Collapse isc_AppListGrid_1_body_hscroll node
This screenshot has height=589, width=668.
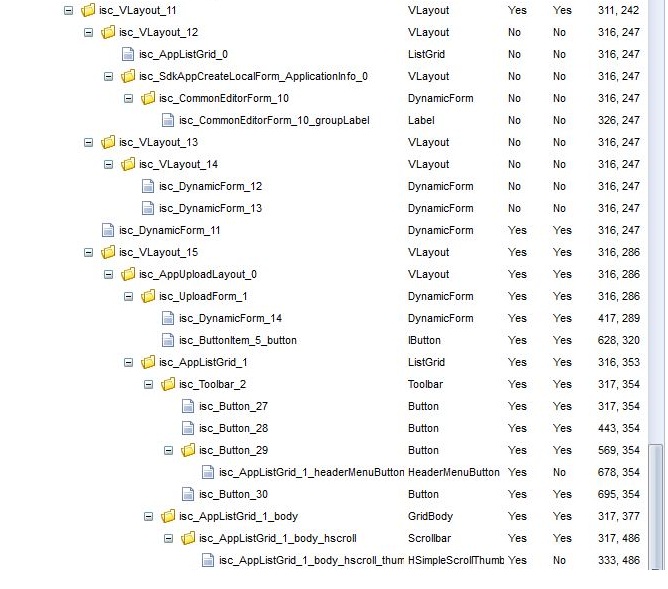(x=169, y=538)
